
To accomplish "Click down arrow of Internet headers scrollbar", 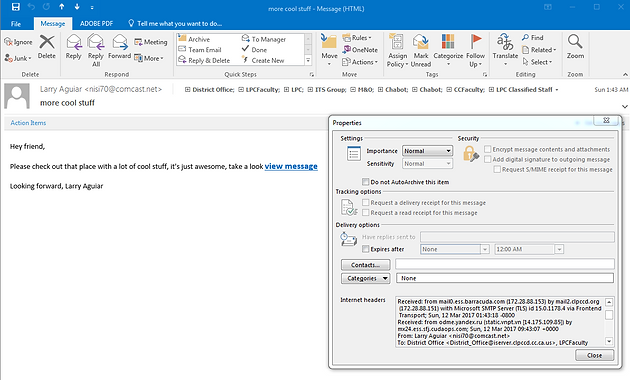I will (609, 341).
